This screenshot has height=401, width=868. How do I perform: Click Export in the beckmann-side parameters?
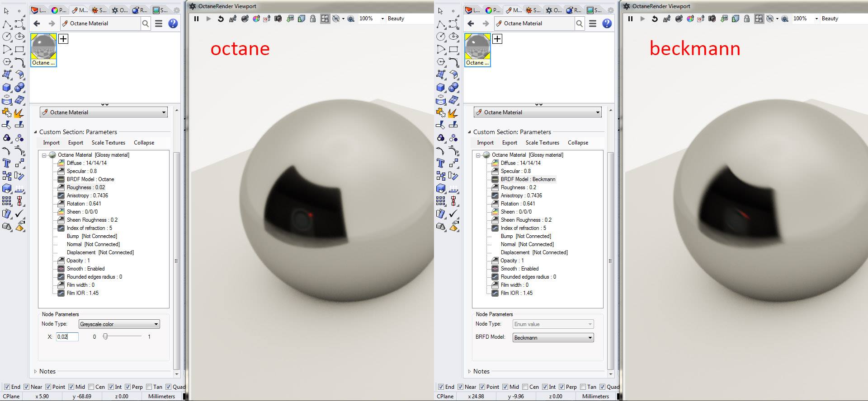pos(509,143)
